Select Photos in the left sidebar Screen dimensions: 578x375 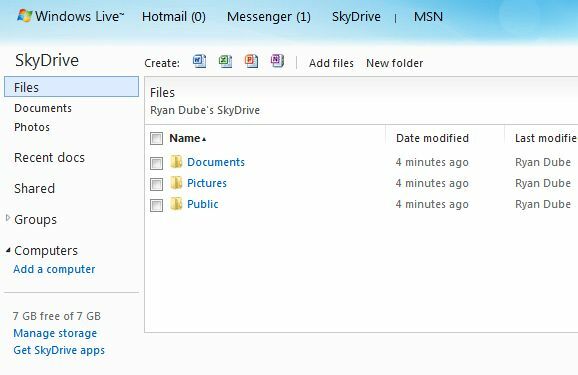pos(32,127)
